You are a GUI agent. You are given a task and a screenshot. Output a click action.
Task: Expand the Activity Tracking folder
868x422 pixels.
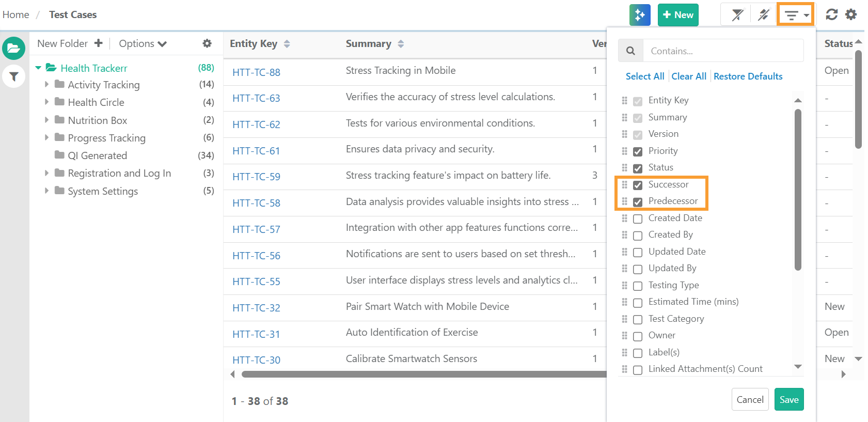coord(46,84)
